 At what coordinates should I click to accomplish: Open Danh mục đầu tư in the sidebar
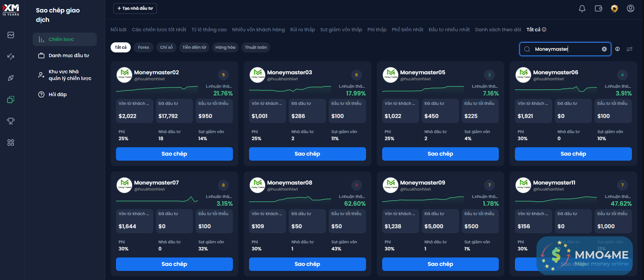click(x=65, y=55)
